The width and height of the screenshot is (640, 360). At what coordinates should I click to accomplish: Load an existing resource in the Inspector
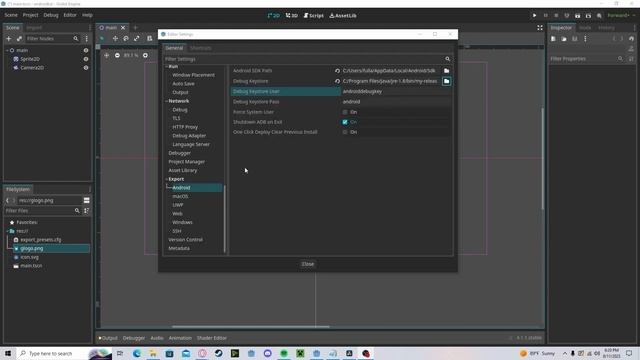564,39
